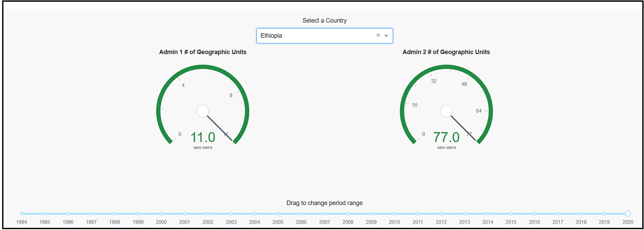Click the Admin 2 gauge needle hub
Viewport: 644px width, 230px height.
(x=447, y=111)
